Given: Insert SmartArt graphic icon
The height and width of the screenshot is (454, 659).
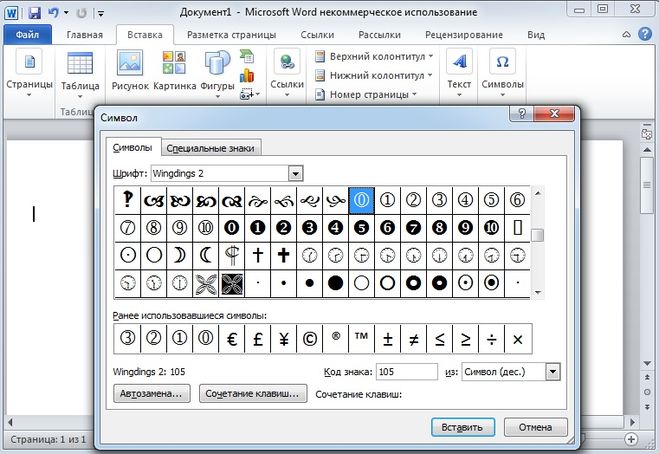Looking at the screenshot, I should coord(247,56).
